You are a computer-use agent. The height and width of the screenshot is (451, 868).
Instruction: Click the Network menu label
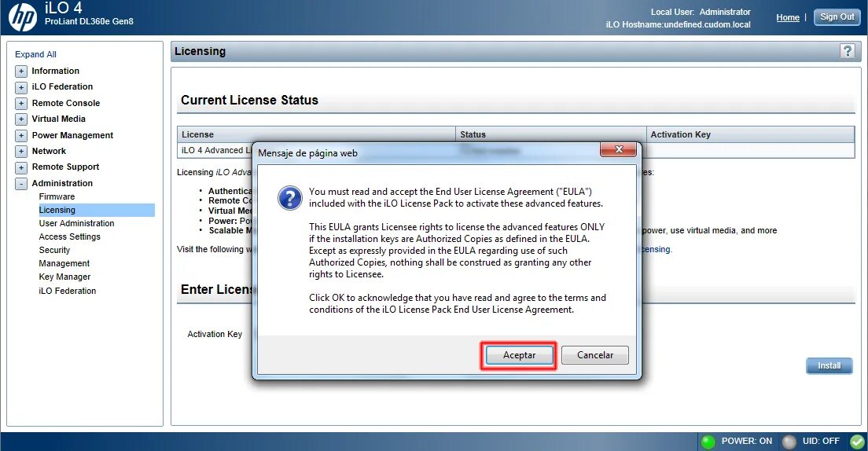click(49, 151)
